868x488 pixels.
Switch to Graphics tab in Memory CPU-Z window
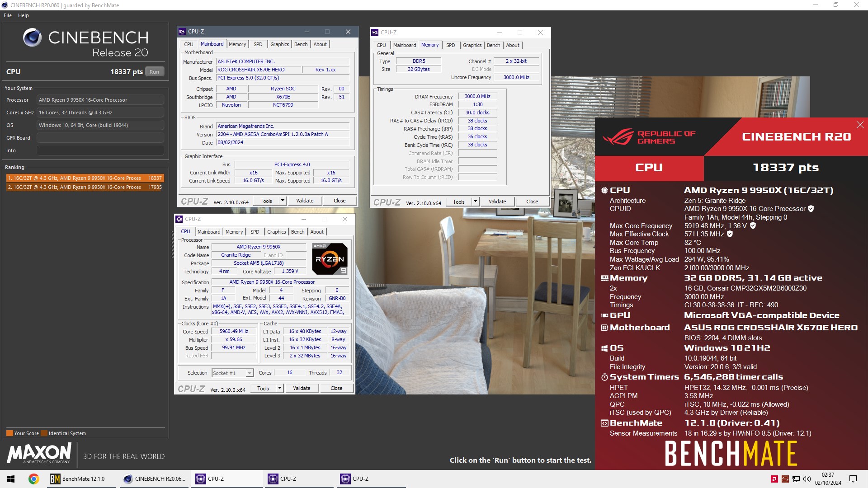[472, 45]
